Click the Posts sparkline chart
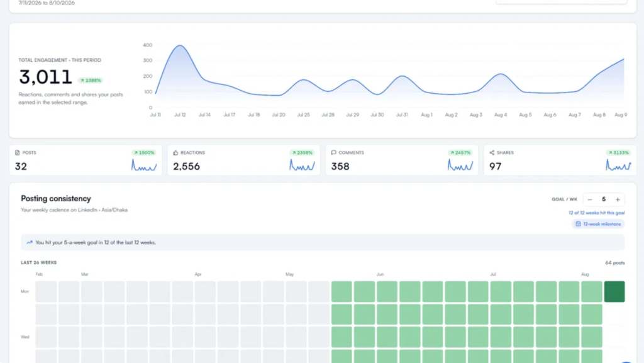The width and height of the screenshot is (644, 363). 144,165
